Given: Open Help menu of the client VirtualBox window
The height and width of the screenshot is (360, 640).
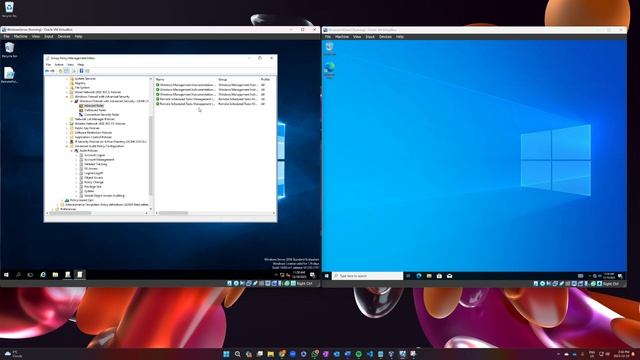Looking at the screenshot, I should point(400,37).
